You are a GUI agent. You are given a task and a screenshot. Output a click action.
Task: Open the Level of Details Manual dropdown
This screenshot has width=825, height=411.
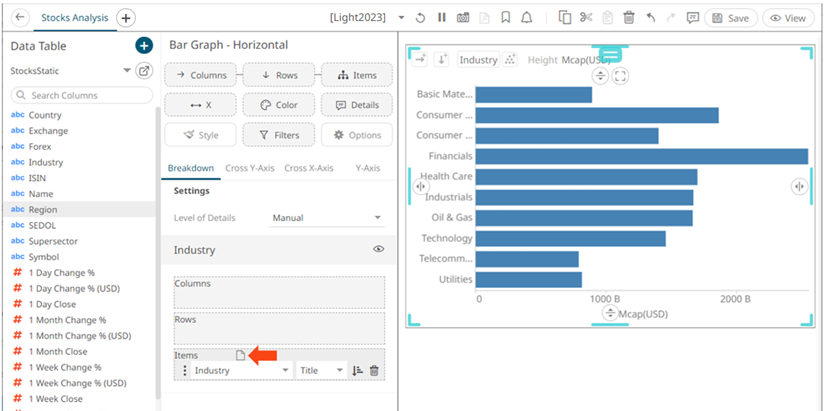[x=326, y=218]
